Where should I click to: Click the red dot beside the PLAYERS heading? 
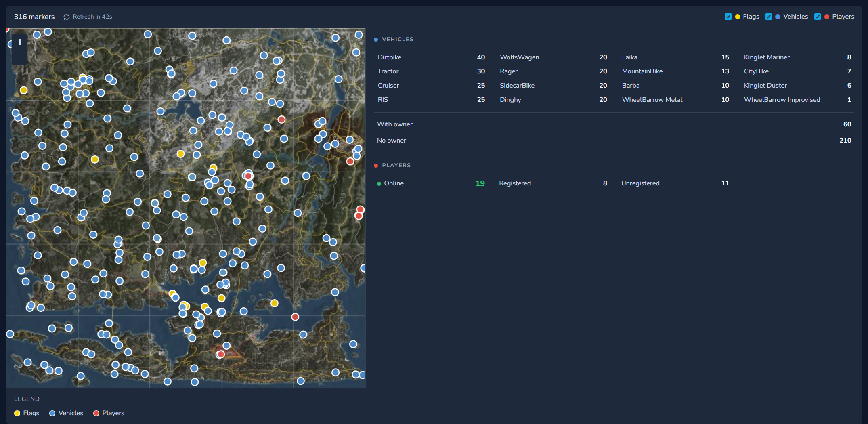coord(376,165)
